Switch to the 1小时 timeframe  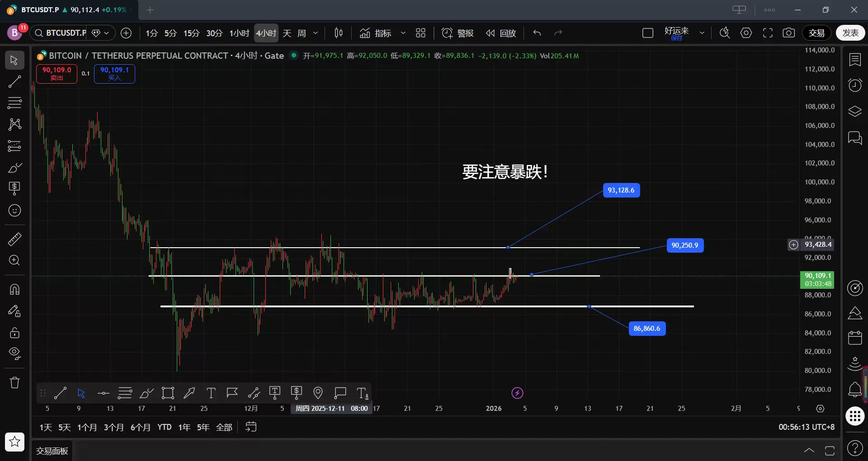pos(239,33)
